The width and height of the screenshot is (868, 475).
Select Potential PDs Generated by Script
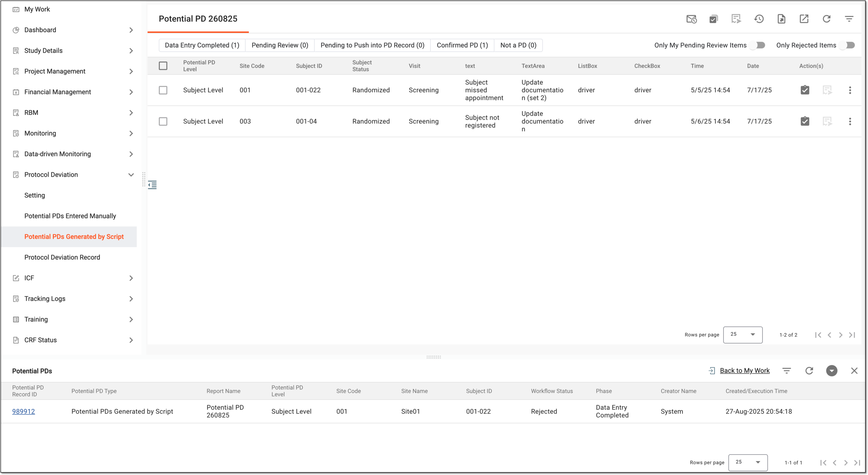tap(74, 237)
